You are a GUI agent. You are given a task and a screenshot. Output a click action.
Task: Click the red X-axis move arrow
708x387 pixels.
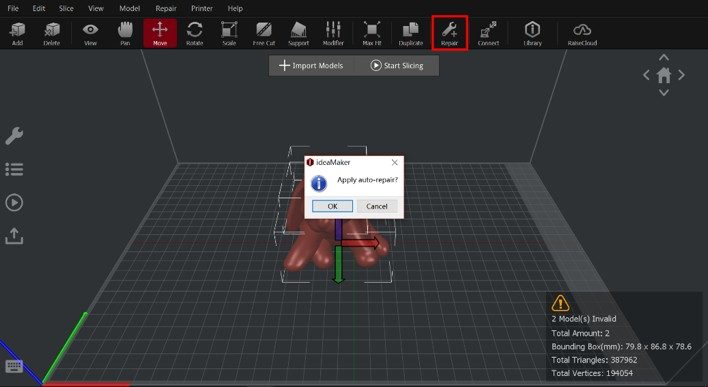(x=361, y=243)
